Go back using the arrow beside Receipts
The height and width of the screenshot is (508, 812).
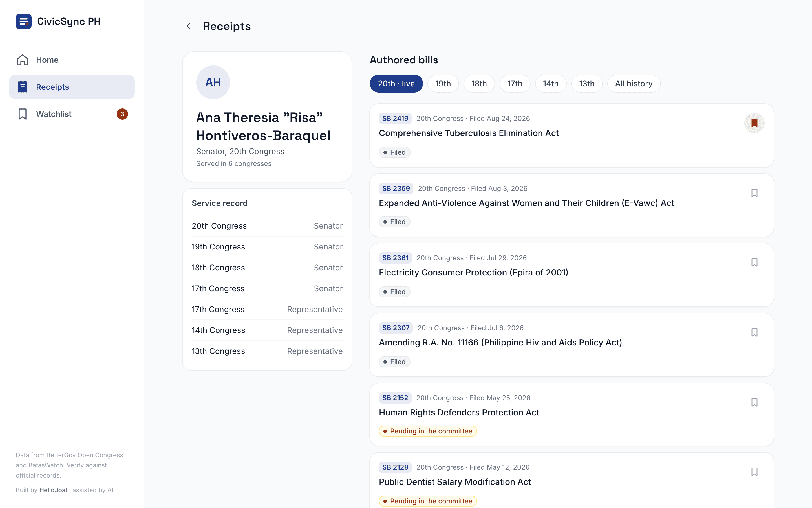click(x=189, y=26)
